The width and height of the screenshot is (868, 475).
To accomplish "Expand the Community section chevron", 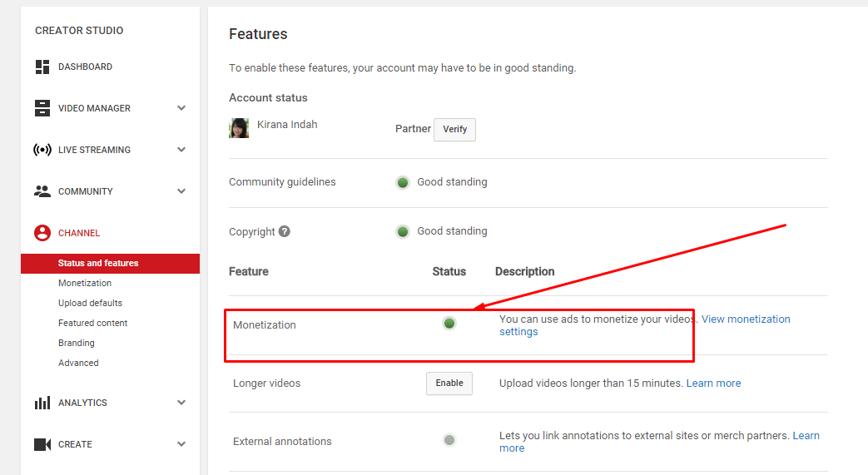I will click(181, 191).
